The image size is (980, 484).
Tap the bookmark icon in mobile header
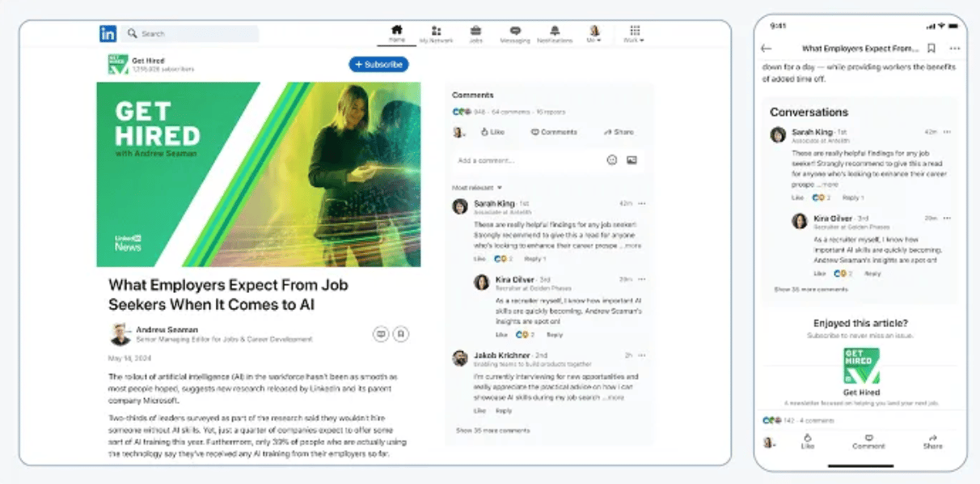[931, 49]
